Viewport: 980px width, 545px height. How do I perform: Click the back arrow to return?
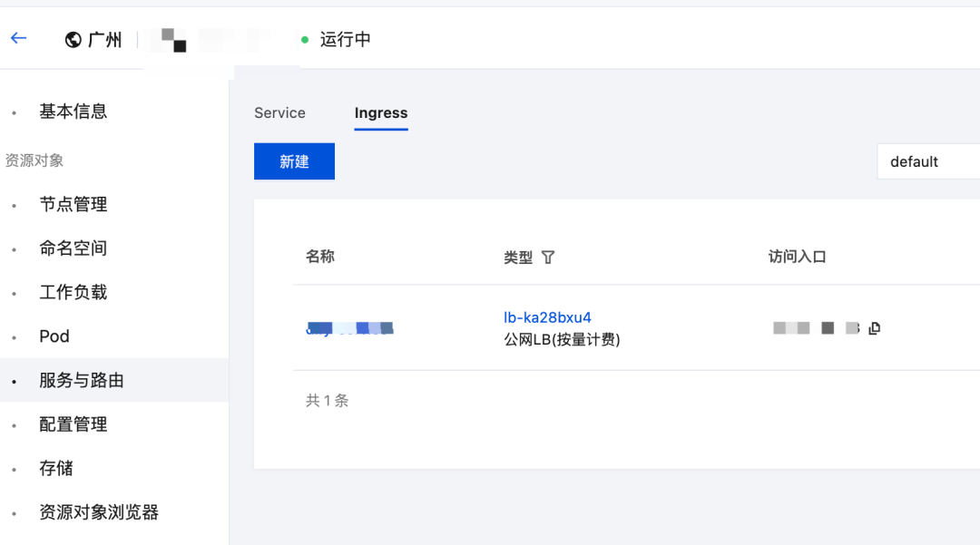(19, 39)
